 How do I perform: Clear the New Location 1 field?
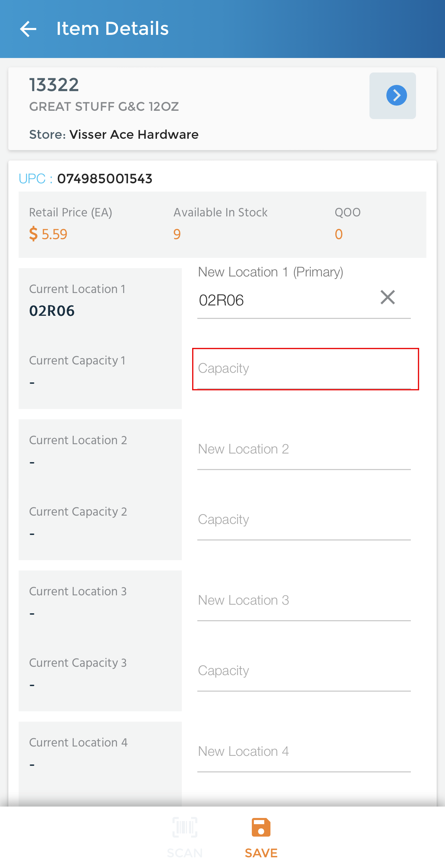(387, 297)
